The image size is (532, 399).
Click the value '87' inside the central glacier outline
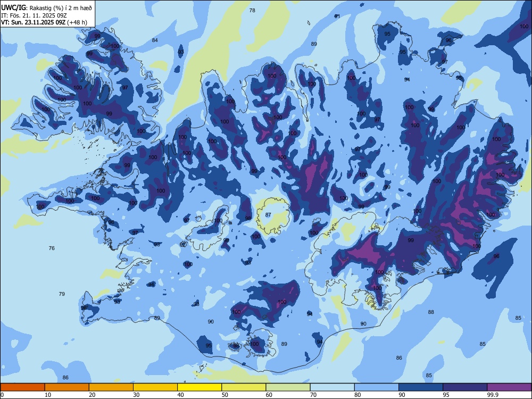click(x=268, y=214)
